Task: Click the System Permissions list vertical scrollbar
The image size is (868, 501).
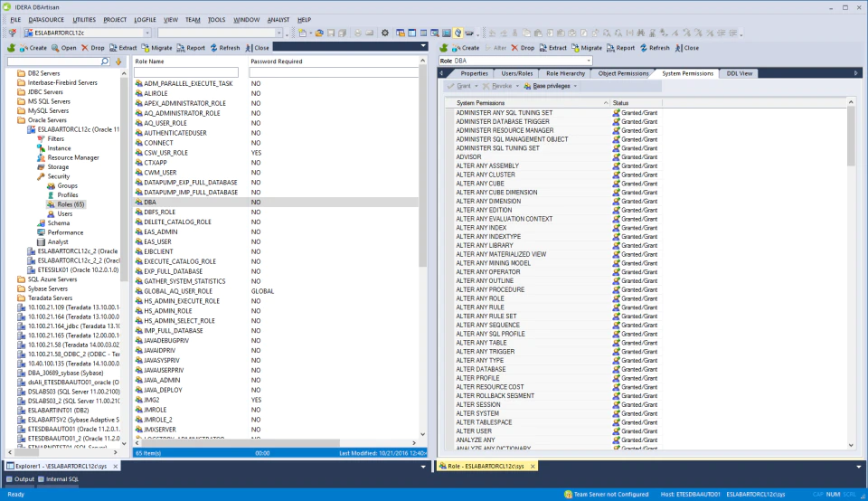Action: 851,274
